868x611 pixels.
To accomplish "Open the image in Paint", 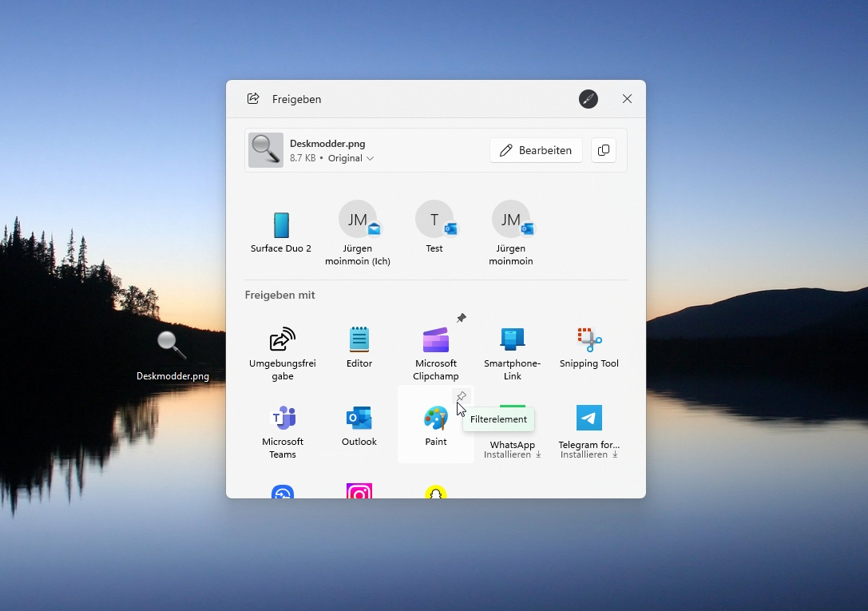I will [x=436, y=425].
